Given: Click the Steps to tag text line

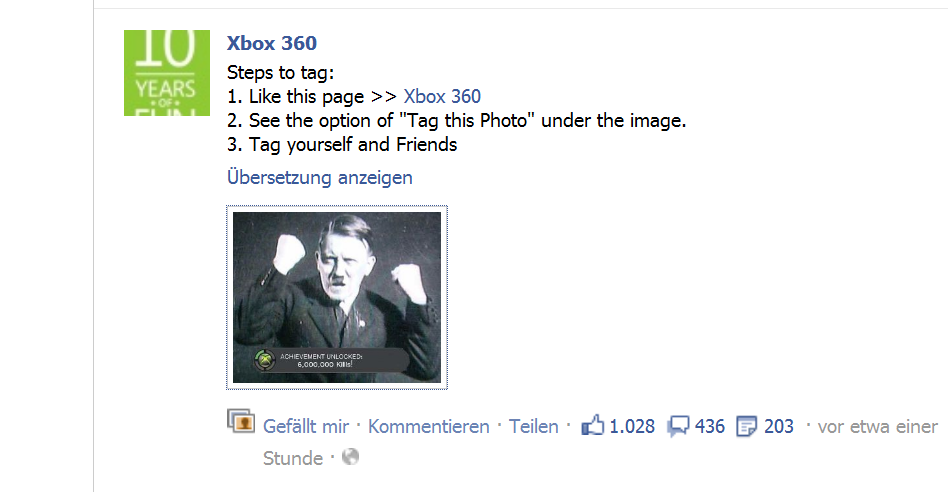Looking at the screenshot, I should point(281,73).
